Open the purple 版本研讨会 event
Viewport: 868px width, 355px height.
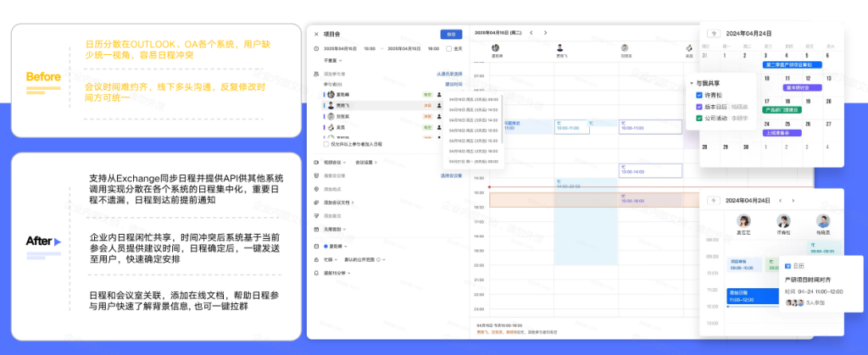pyautogui.click(x=802, y=87)
